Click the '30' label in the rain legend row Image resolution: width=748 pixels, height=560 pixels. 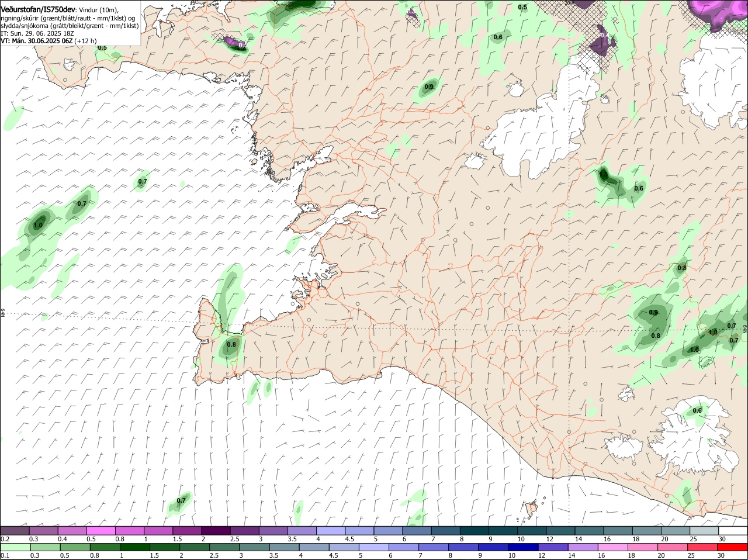[x=721, y=555]
